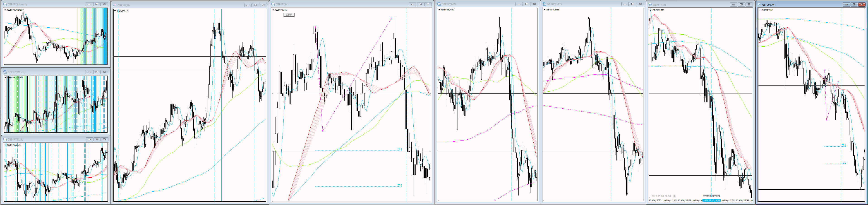Screen dimensions: 868x205
Task: Expand the GBPJPY,M1 chart symbol dropdown arrow
Action: [x=760, y=10]
